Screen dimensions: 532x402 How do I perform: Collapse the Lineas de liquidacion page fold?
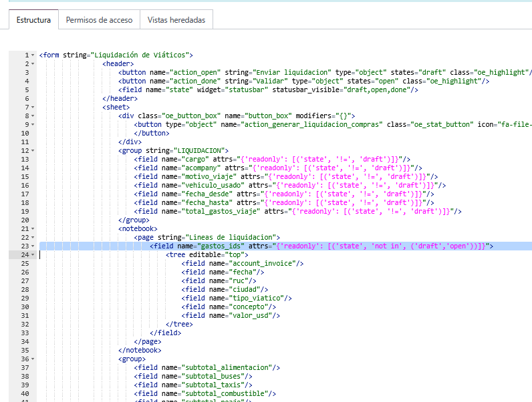33,237
